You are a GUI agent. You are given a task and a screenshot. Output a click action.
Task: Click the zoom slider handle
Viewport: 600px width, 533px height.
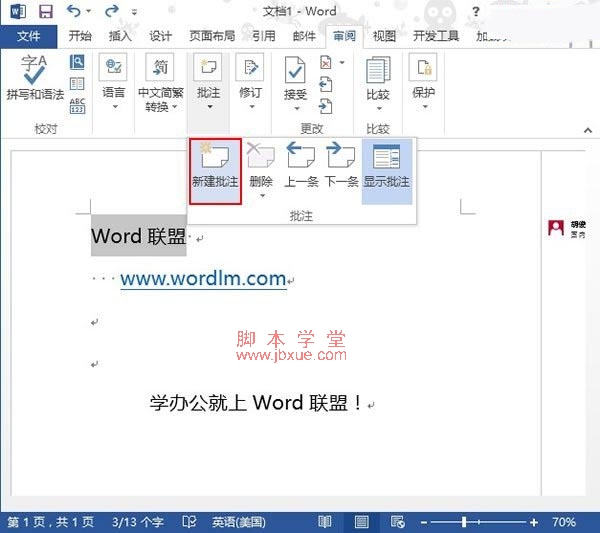pos(464,522)
